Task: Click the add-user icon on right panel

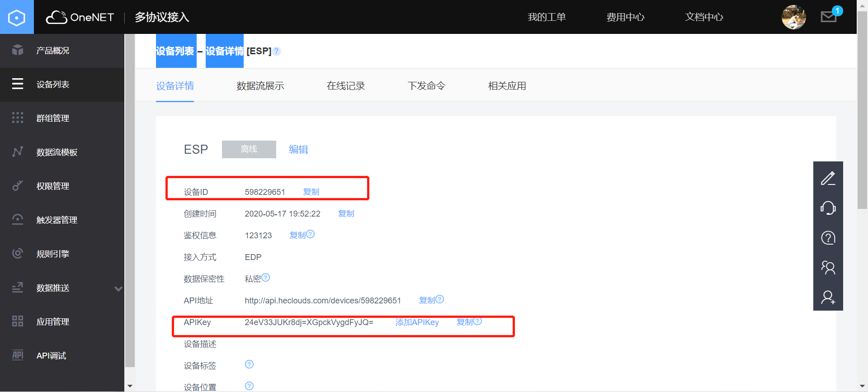Action: point(828,298)
